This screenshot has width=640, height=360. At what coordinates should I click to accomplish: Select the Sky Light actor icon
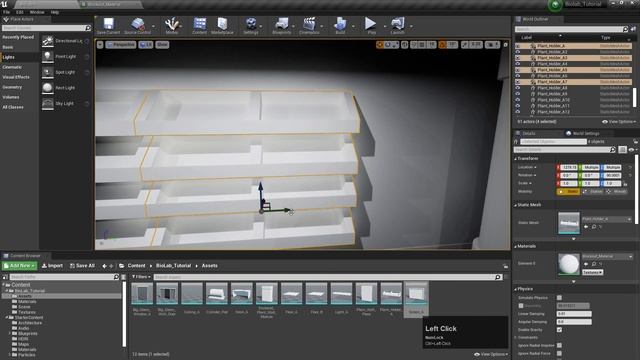[x=48, y=103]
